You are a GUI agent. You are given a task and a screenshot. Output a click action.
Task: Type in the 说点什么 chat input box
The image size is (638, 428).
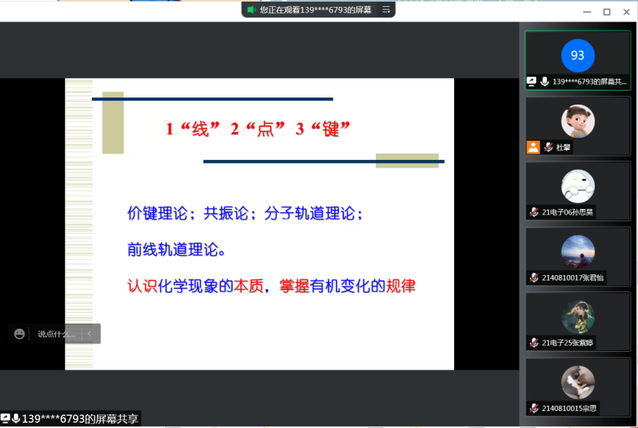tap(56, 334)
